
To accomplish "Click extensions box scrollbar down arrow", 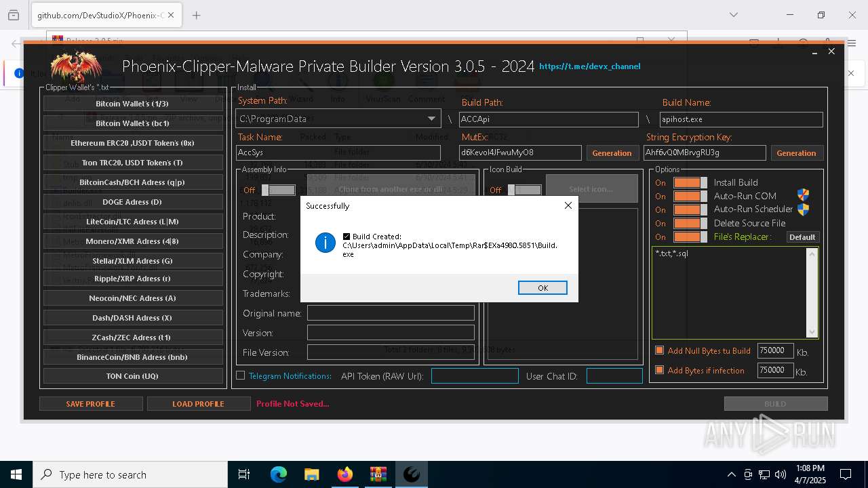I will (x=812, y=332).
